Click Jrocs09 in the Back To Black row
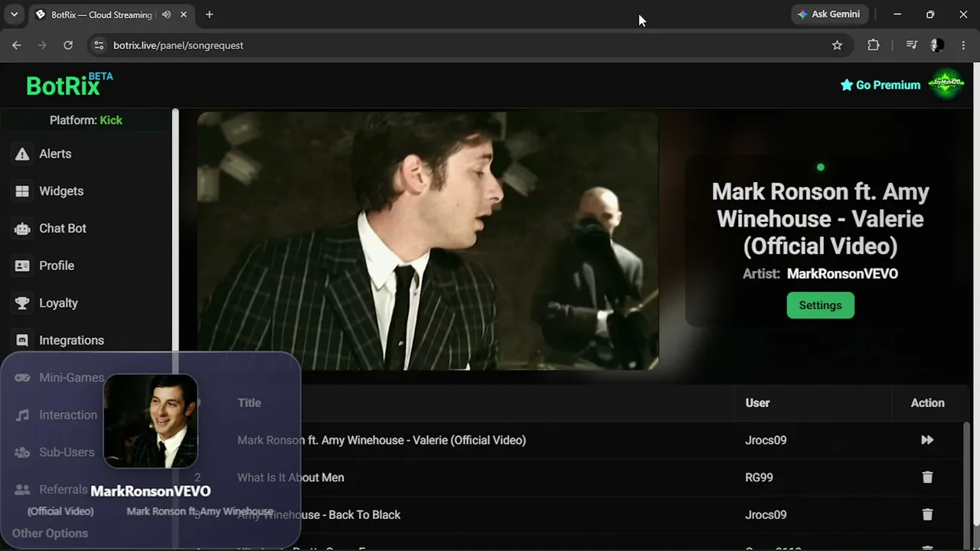Viewport: 980px width, 551px height. (766, 515)
